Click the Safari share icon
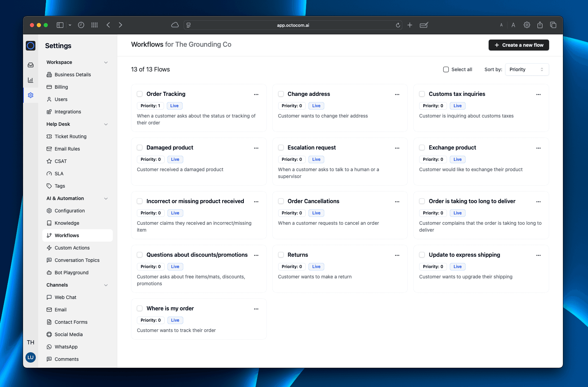This screenshot has width=588, height=387. pyautogui.click(x=540, y=25)
